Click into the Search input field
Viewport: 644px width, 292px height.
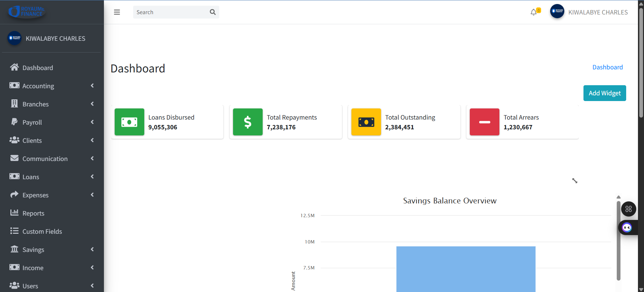[x=172, y=12]
